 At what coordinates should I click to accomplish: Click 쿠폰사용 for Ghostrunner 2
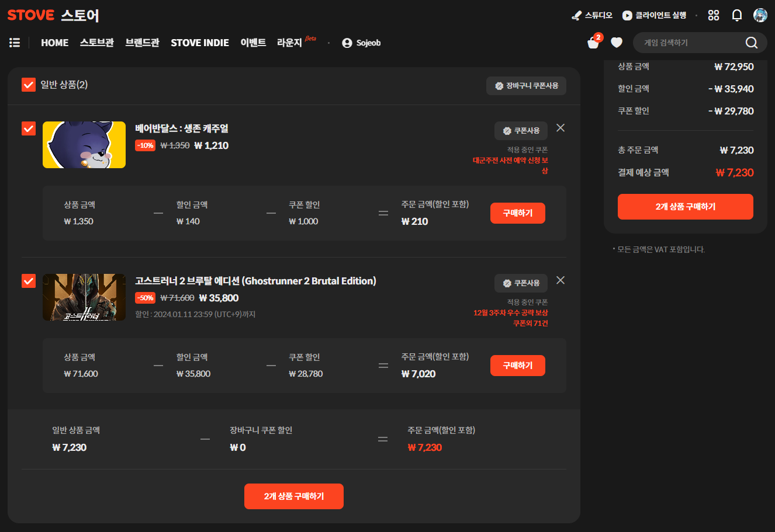521,283
